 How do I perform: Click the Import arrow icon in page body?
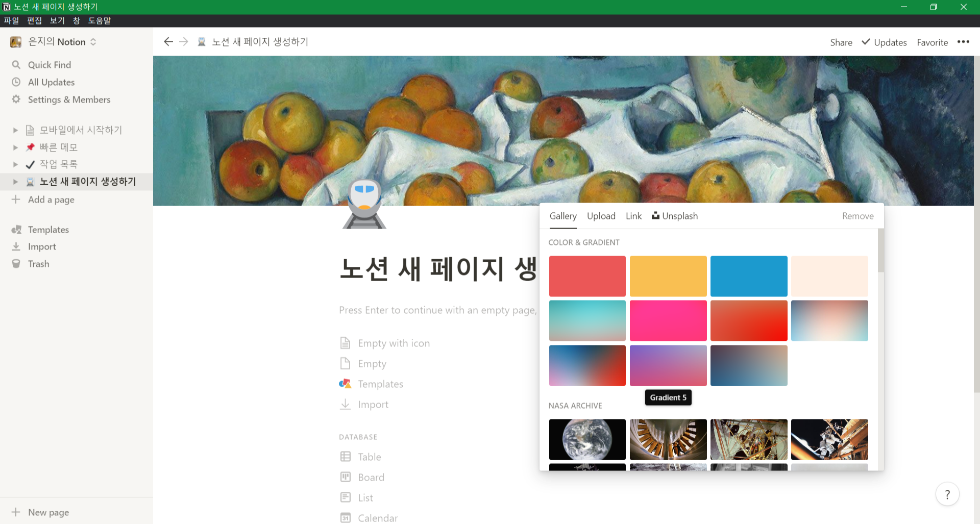click(x=346, y=404)
